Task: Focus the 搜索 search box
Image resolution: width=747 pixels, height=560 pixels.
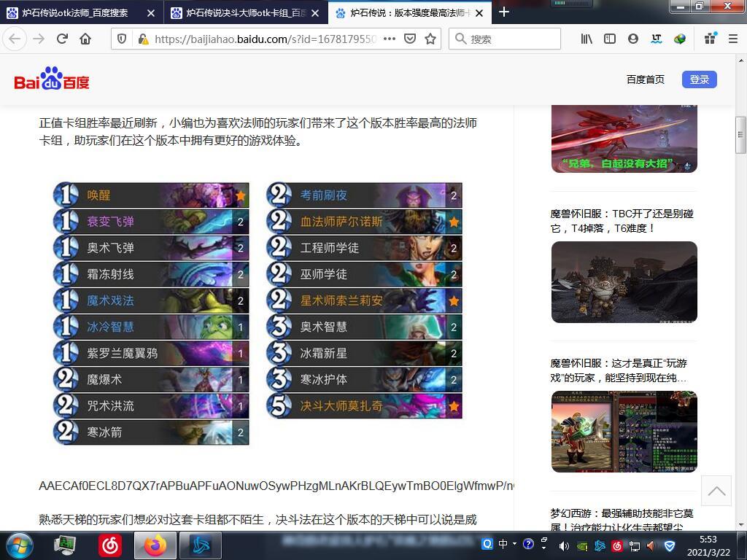Action: tap(505, 39)
